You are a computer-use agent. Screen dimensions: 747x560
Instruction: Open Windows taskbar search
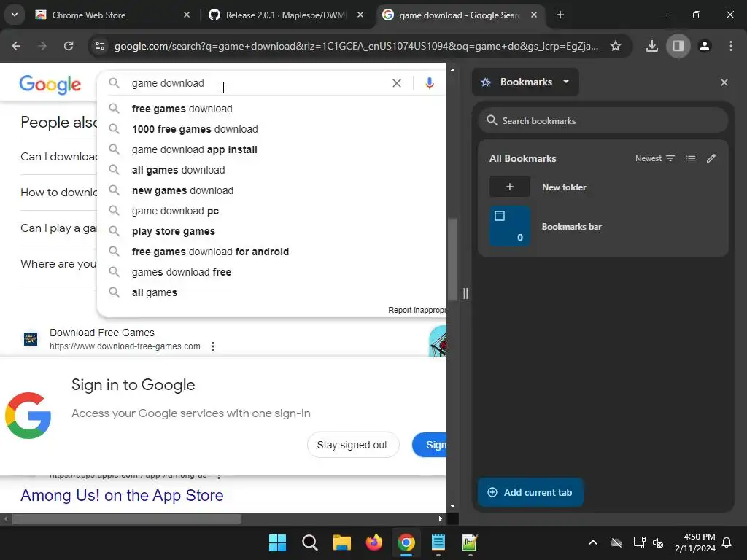tap(309, 542)
